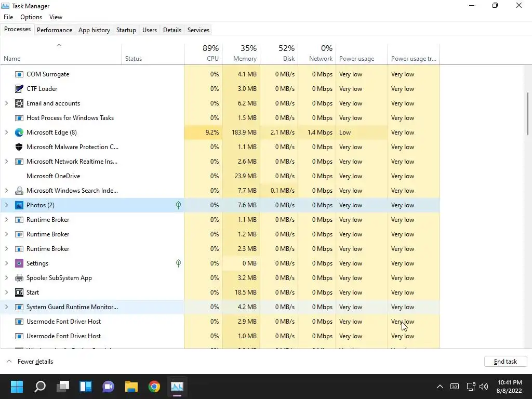
Task: Open Google Chrome from the taskbar
Action: click(154, 387)
